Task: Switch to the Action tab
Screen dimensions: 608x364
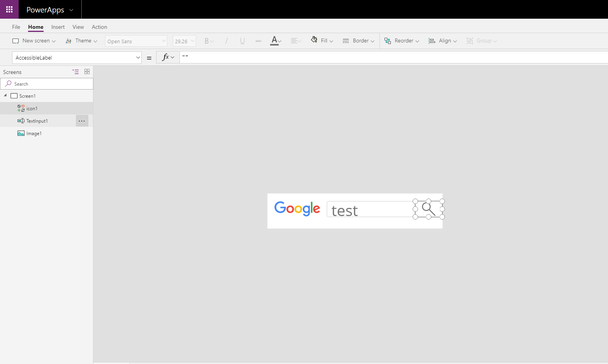Action: click(x=99, y=27)
